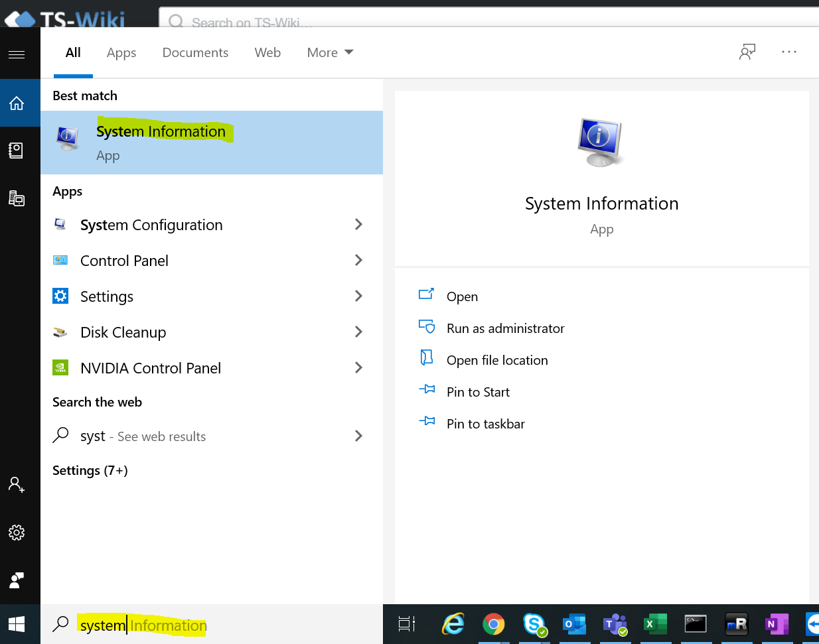Click the Windows search text box
This screenshot has height=644, width=819.
point(219,625)
